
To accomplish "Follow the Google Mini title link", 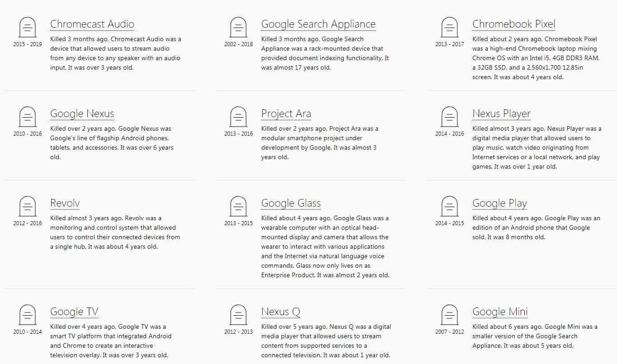I will (x=500, y=312).
